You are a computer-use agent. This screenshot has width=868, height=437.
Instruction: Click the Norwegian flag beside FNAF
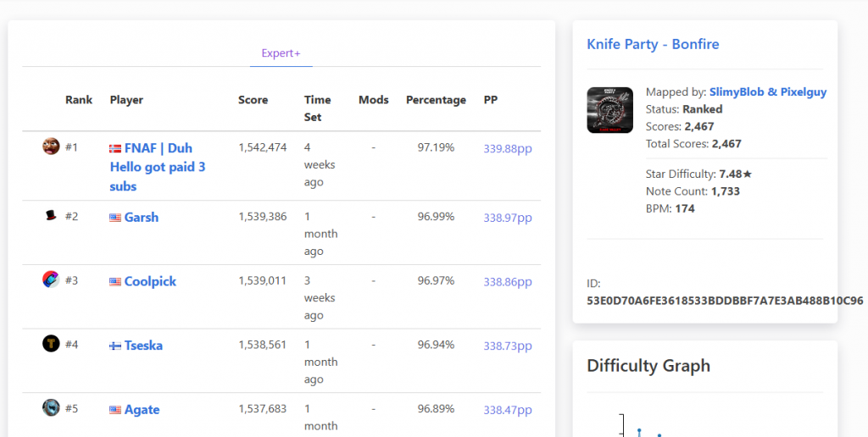pos(115,149)
